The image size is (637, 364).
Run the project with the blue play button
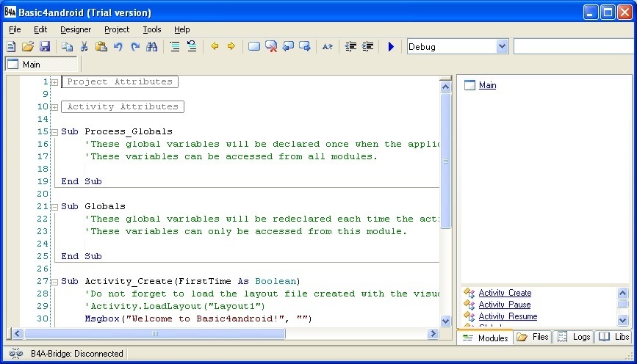click(x=391, y=47)
